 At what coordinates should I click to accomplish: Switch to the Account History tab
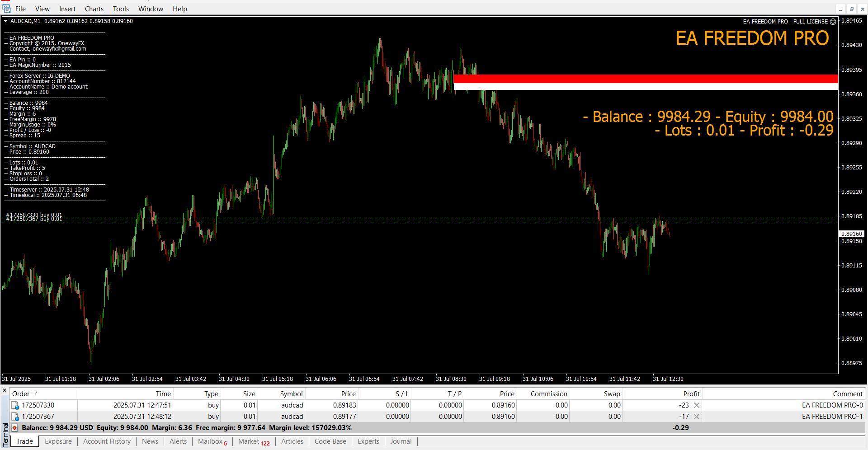click(x=107, y=441)
